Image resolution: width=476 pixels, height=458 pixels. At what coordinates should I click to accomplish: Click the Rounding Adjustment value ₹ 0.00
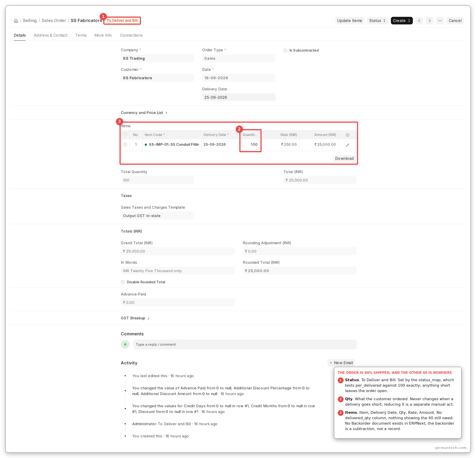pyautogui.click(x=300, y=251)
